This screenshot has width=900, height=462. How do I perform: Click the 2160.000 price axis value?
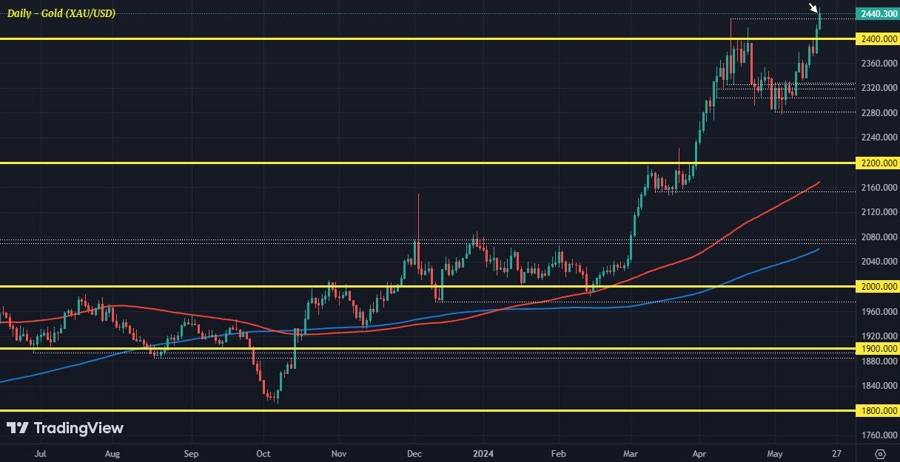pyautogui.click(x=878, y=188)
